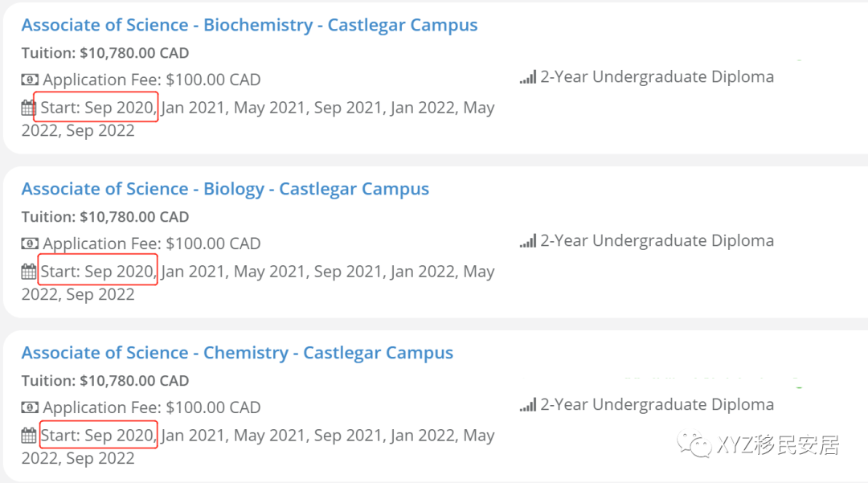This screenshot has width=868, height=483.
Task: Click the calendar icon in Chemistry listing
Action: click(29, 436)
